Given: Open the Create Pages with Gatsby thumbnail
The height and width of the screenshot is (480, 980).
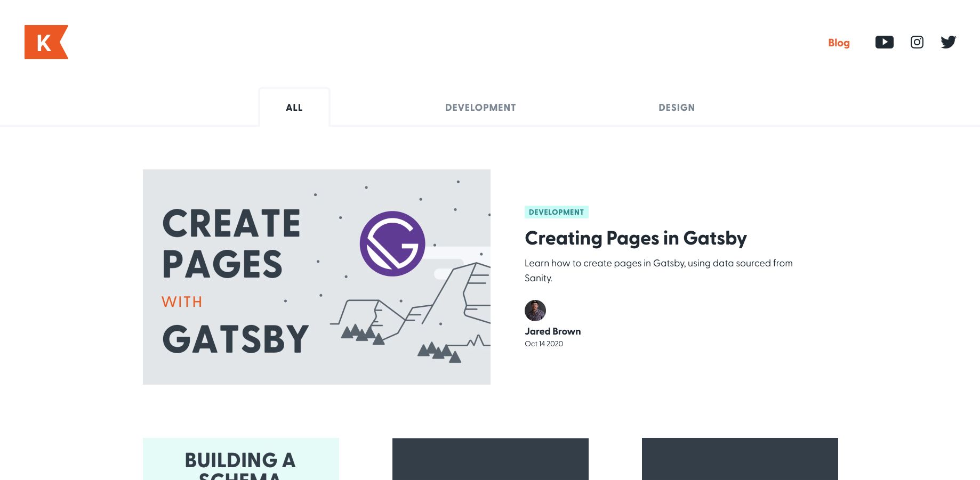Looking at the screenshot, I should coord(317,277).
